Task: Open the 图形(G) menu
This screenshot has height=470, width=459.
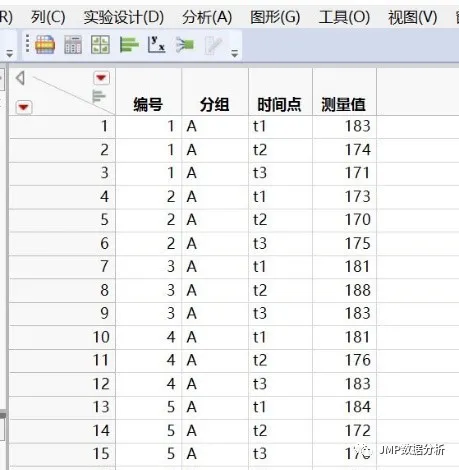Action: point(275,17)
